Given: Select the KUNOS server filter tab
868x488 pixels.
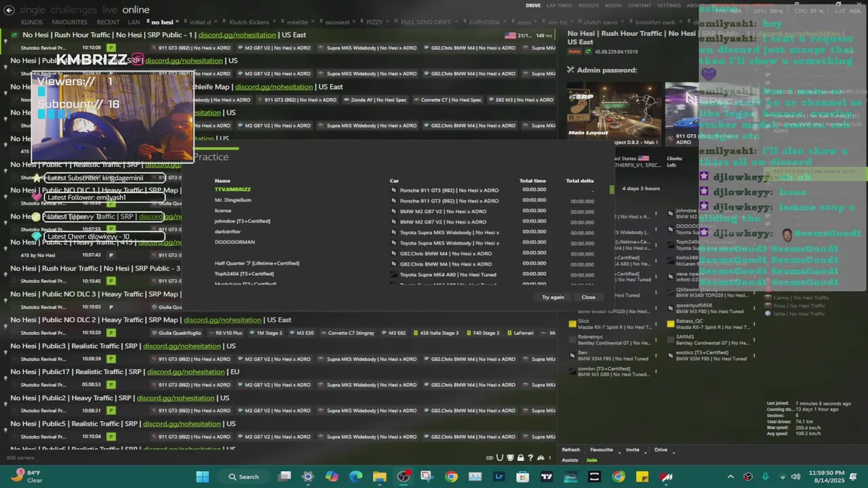Looking at the screenshot, I should [x=32, y=22].
